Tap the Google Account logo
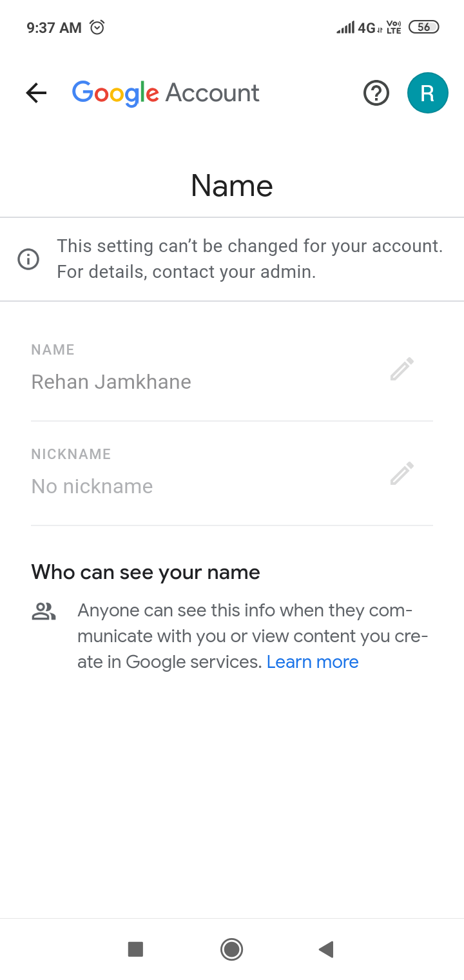Image resolution: width=464 pixels, height=980 pixels. click(x=166, y=93)
